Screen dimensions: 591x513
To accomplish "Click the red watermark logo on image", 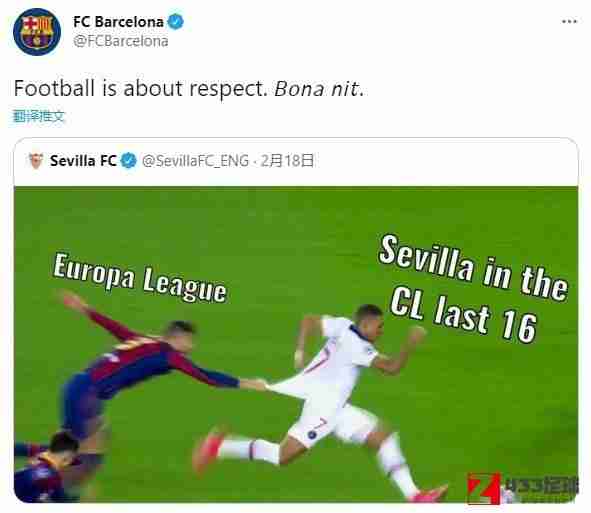I will [484, 488].
